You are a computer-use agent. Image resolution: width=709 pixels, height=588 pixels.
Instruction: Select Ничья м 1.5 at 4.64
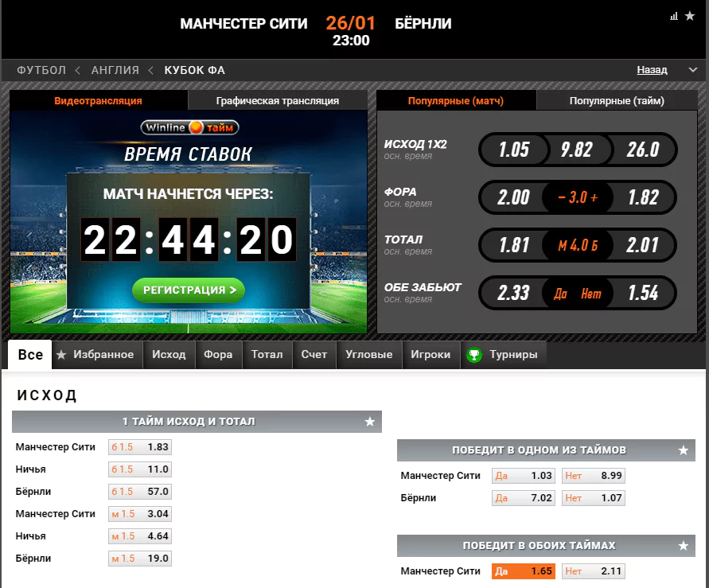[x=140, y=536]
